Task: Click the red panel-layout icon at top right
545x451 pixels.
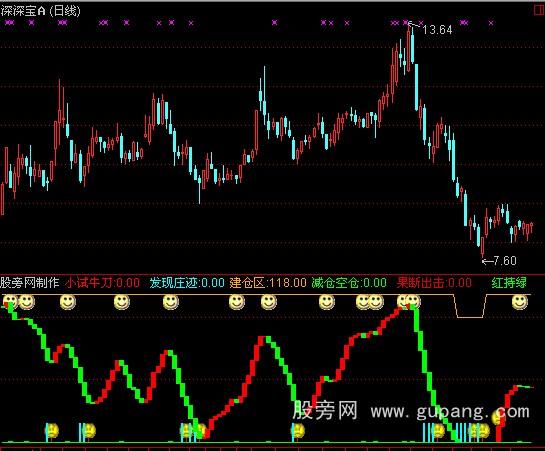Action: pyautogui.click(x=539, y=10)
